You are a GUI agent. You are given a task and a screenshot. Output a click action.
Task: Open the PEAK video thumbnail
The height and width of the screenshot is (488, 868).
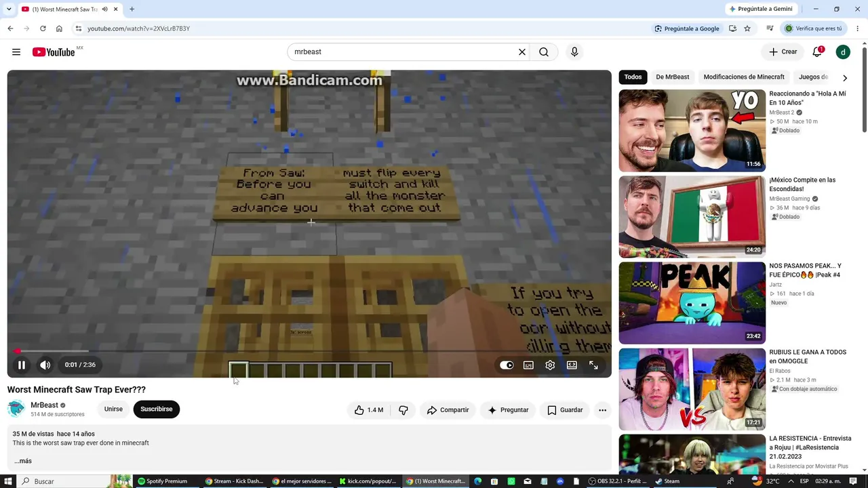pos(692,303)
